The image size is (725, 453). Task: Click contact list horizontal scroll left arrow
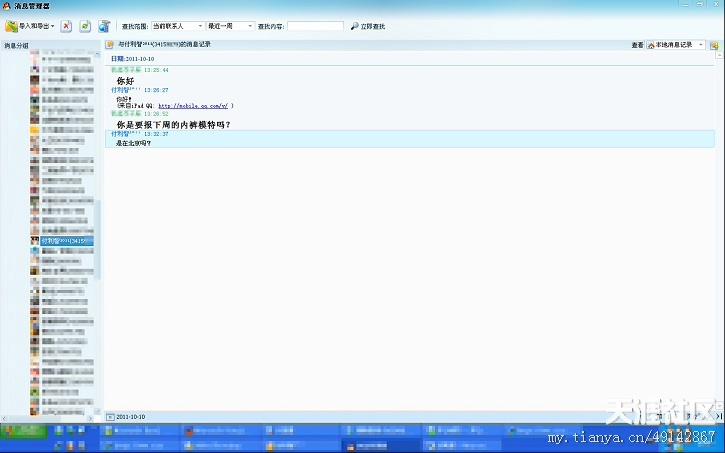4,418
